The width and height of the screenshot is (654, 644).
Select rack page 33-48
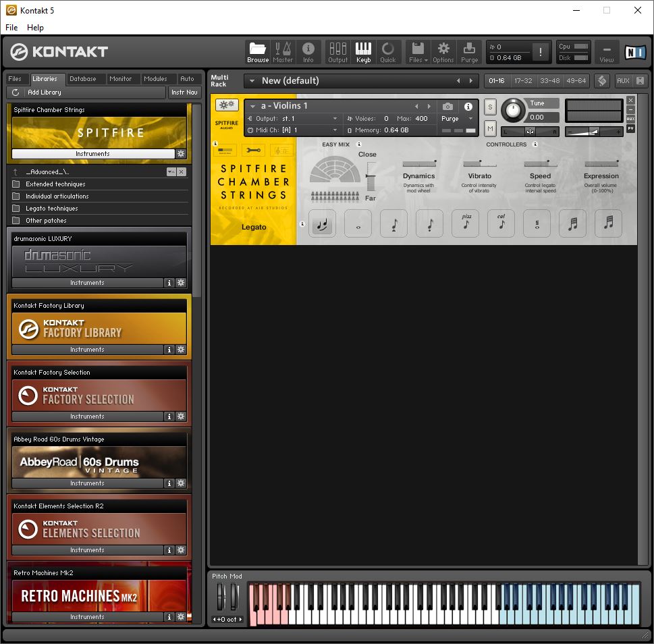click(x=550, y=80)
